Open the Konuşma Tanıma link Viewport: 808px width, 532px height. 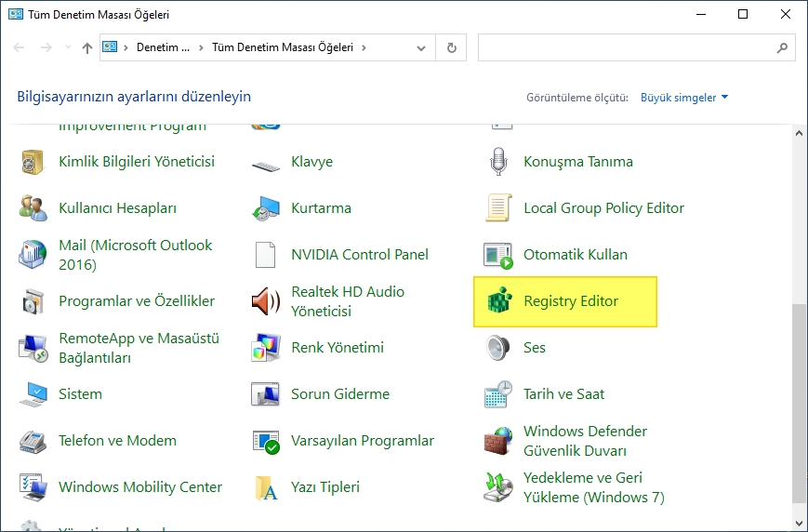(578, 162)
